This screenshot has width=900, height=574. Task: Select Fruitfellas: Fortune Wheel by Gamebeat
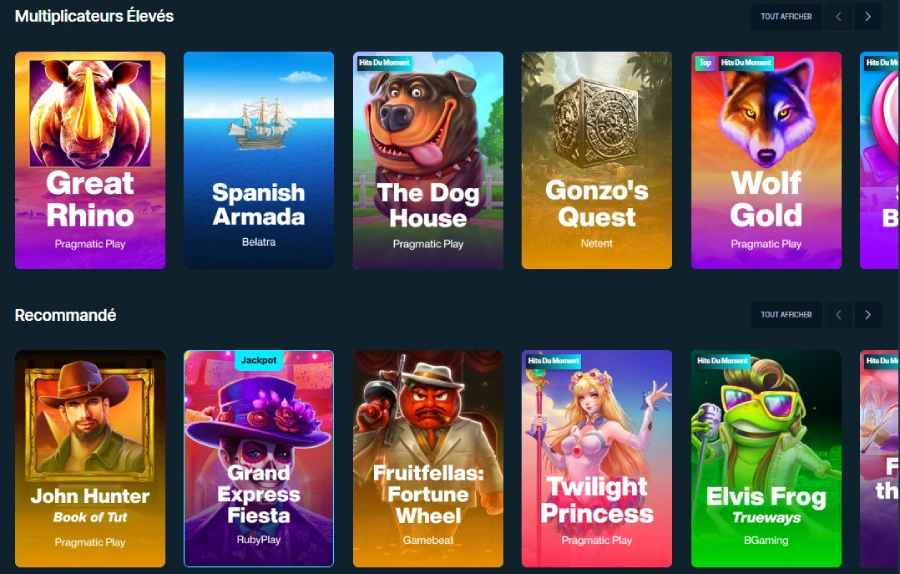click(x=427, y=458)
